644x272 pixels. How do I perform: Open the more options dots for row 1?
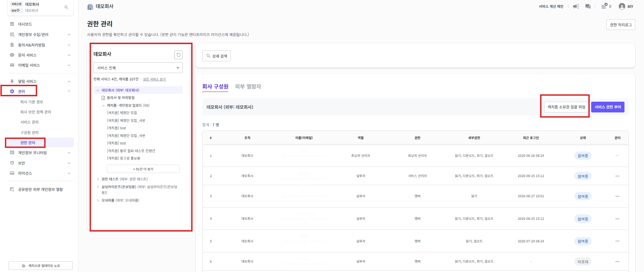[617, 156]
